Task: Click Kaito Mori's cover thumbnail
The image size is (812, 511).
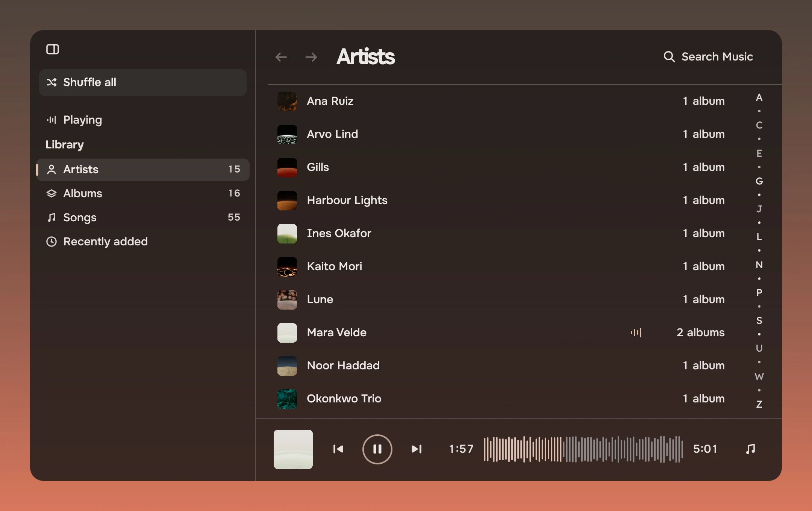Action: click(287, 267)
